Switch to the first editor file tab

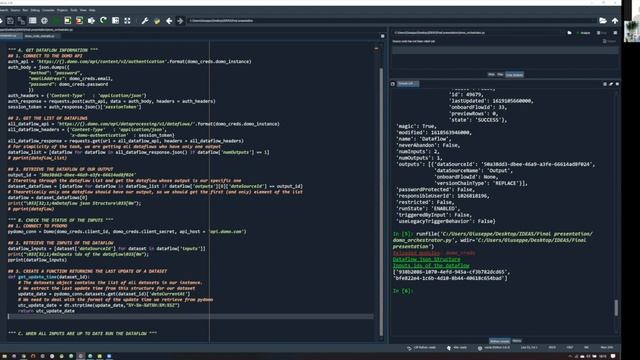tap(10, 36)
